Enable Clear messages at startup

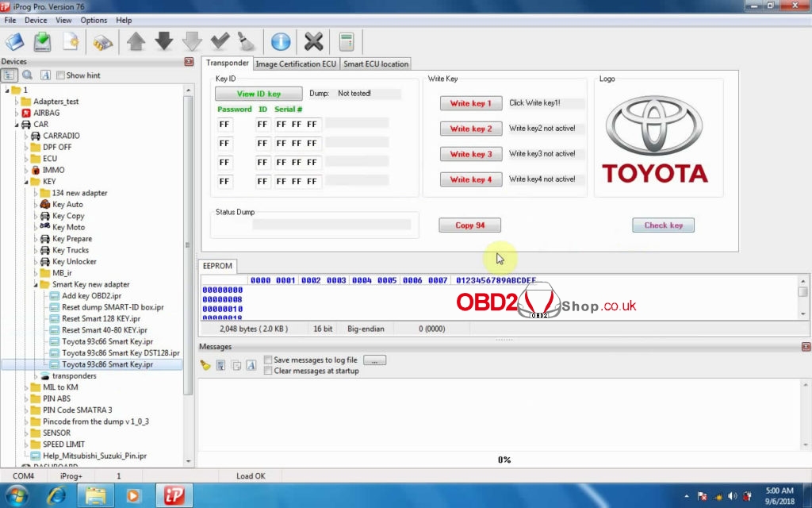point(268,371)
